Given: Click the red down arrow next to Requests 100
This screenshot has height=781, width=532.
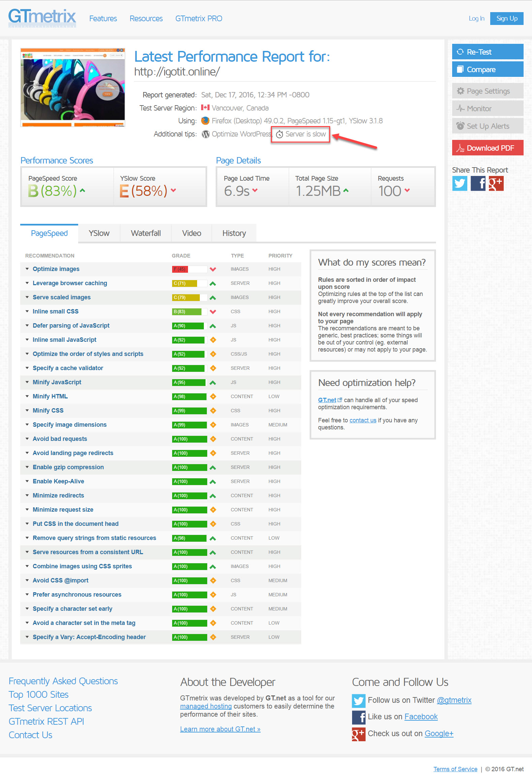Looking at the screenshot, I should pyautogui.click(x=407, y=190).
